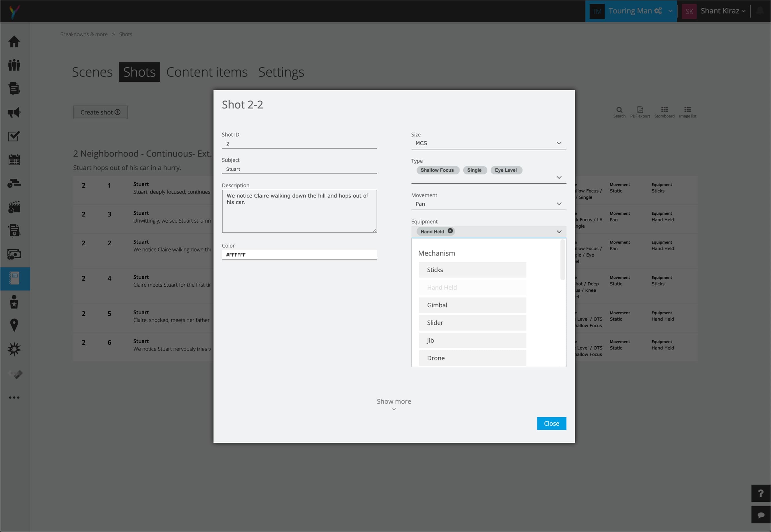This screenshot has width=771, height=532.
Task: Select Gimbal from the Mechanism list
Action: pyautogui.click(x=472, y=305)
